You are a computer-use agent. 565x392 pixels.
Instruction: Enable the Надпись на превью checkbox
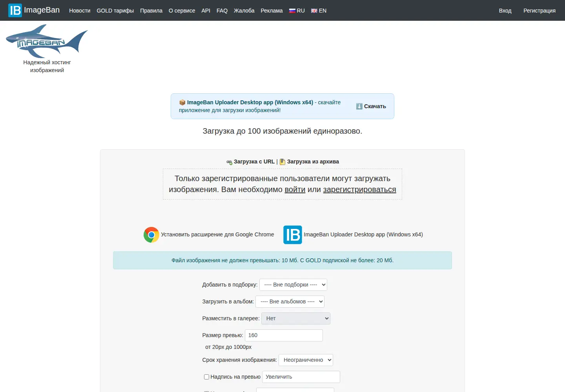tap(206, 377)
